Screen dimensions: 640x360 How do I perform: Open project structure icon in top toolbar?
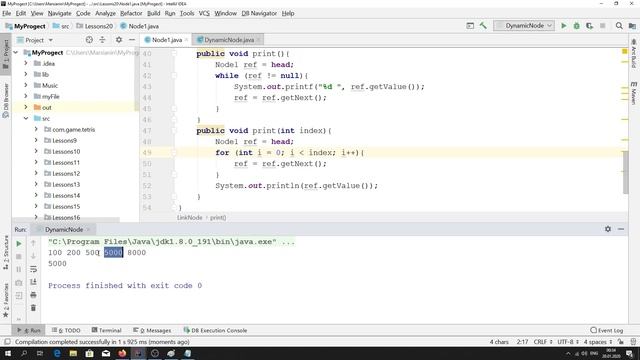[632, 26]
